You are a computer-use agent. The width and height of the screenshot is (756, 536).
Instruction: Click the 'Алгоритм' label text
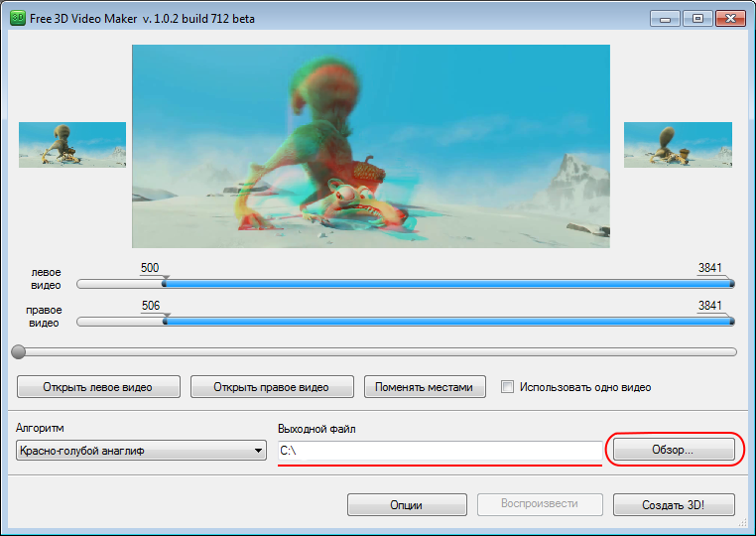40,428
